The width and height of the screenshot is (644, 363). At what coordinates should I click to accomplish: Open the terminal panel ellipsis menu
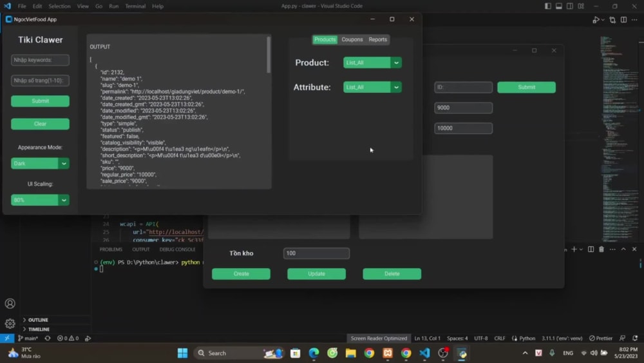point(612,249)
